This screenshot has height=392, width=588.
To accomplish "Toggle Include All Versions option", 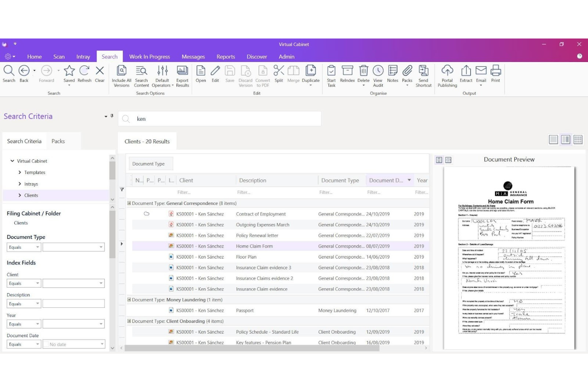I will (x=121, y=75).
